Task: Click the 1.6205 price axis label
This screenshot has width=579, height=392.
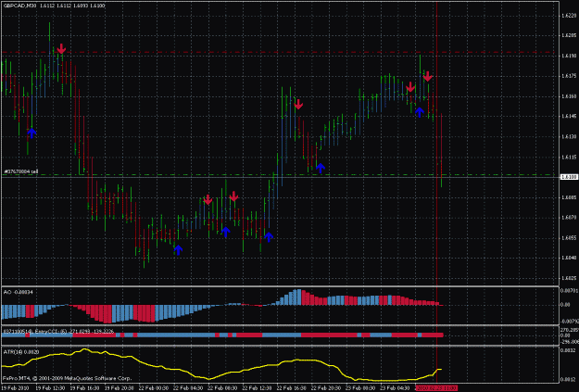Action: click(x=569, y=36)
